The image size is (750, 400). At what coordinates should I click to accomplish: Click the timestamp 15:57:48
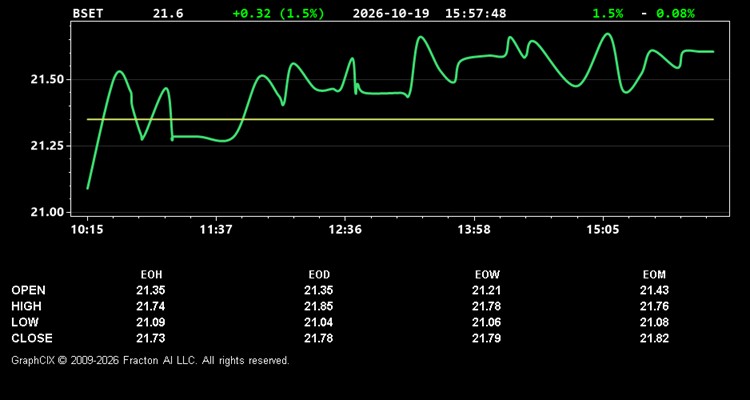(475, 13)
